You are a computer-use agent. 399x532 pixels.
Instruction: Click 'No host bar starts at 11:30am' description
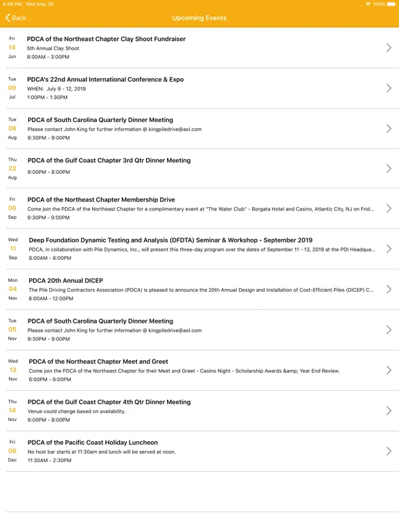(101, 452)
